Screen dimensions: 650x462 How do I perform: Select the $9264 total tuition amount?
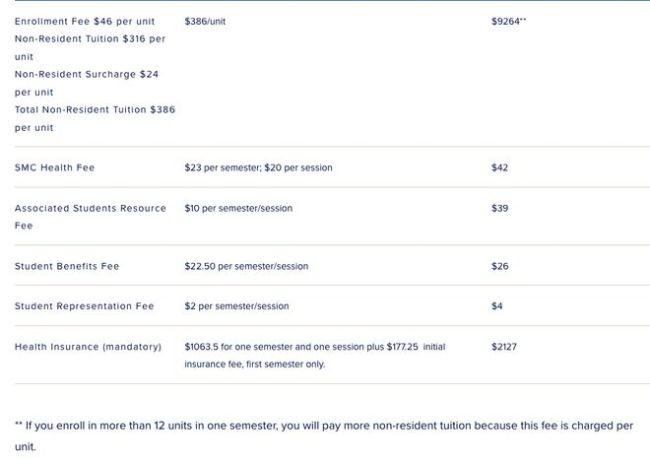508,21
